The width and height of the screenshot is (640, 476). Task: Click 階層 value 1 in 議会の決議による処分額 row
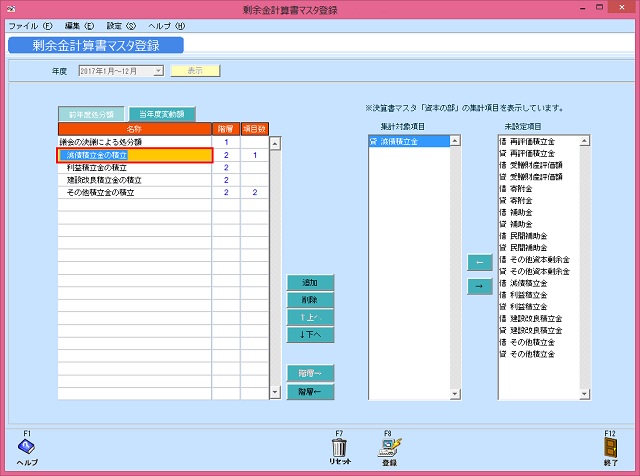[226, 142]
